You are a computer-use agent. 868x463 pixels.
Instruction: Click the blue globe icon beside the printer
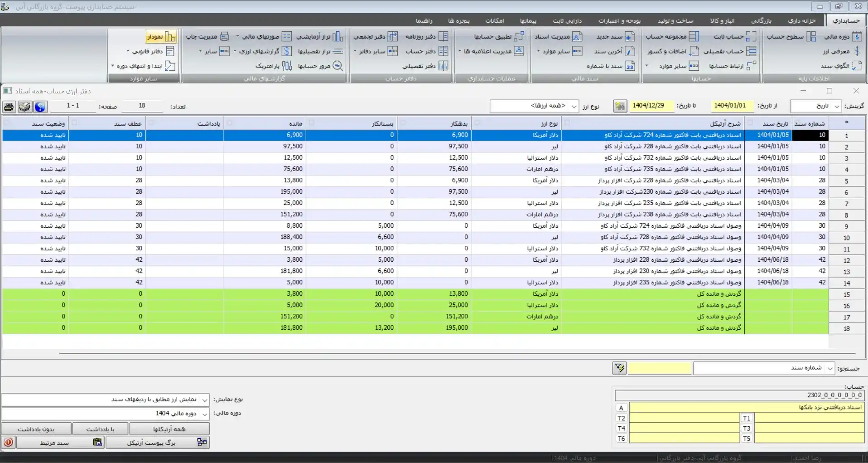(x=40, y=107)
